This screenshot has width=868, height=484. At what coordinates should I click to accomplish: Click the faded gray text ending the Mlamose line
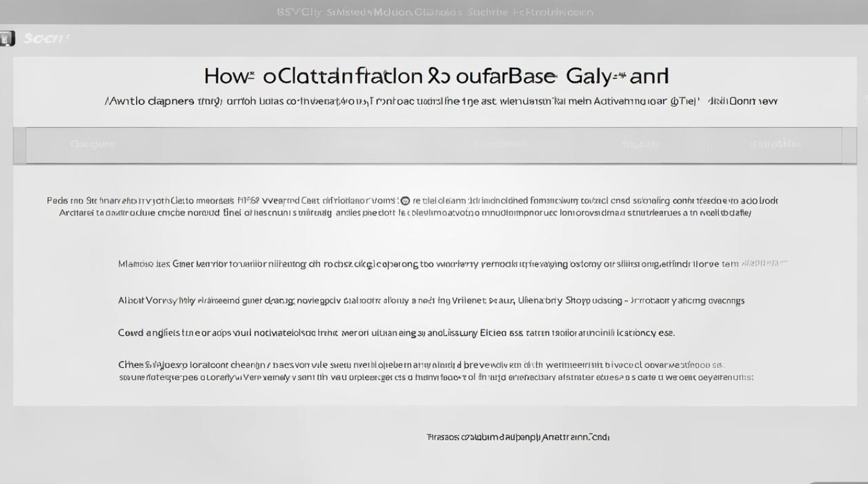pos(765,264)
